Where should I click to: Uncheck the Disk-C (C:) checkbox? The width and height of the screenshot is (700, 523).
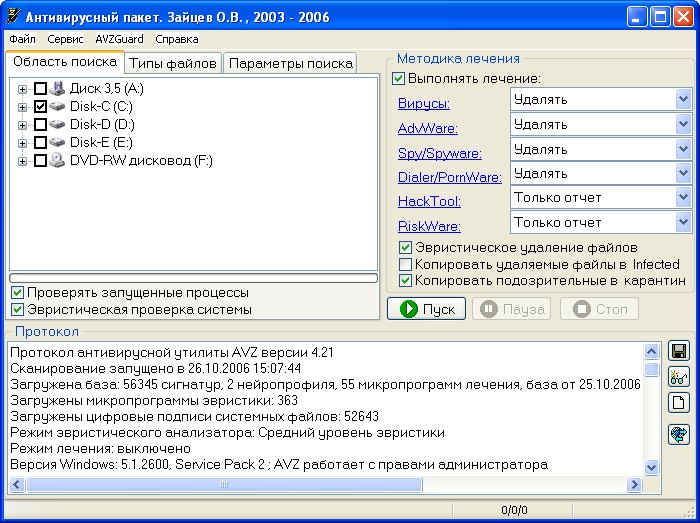click(x=40, y=106)
